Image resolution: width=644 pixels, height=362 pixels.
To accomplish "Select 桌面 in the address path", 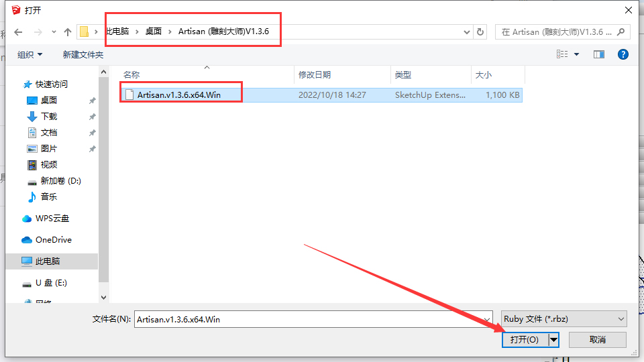I will tap(154, 32).
